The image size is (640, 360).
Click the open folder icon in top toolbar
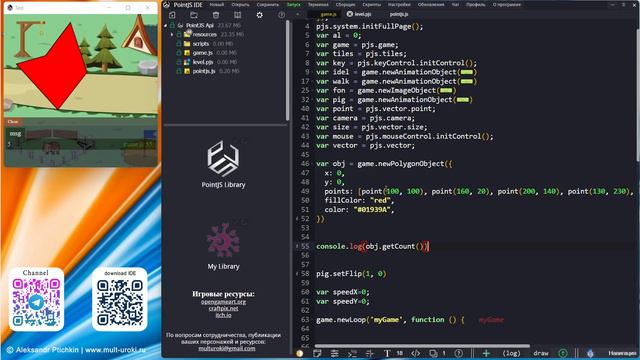tap(194, 15)
